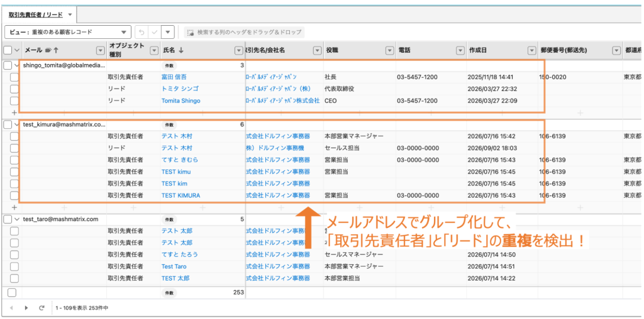This screenshot has height=319, width=644.
Task: Open the dropdown arrow next to save checkmark
Action: click(x=167, y=32)
